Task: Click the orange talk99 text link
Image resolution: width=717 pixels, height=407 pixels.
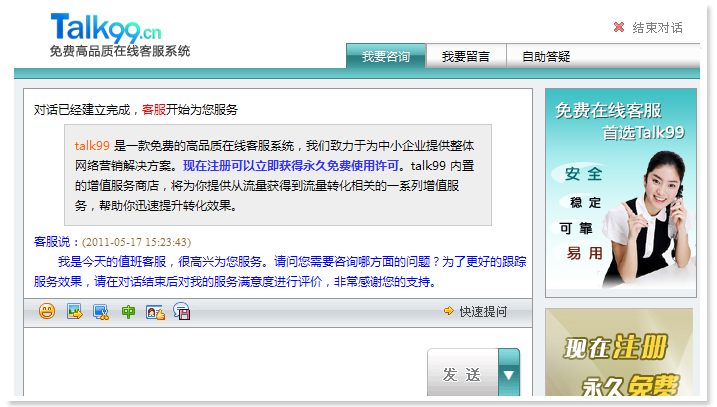Action: tap(92, 145)
